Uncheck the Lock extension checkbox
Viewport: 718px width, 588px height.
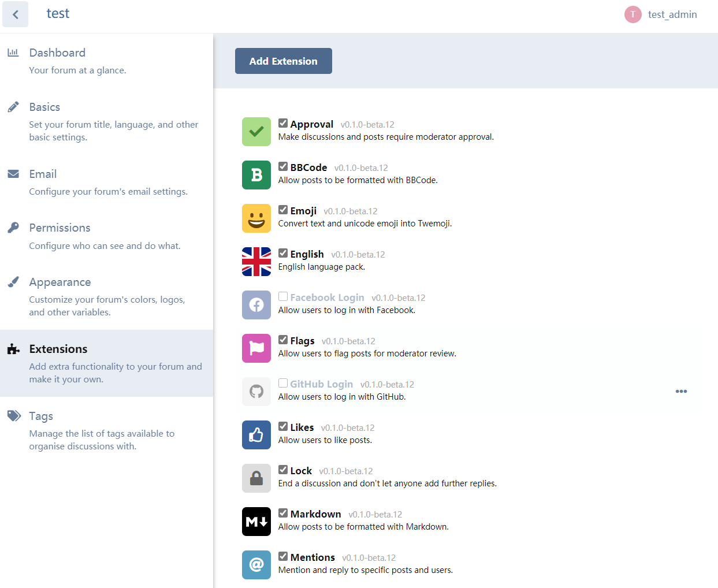[x=283, y=470]
